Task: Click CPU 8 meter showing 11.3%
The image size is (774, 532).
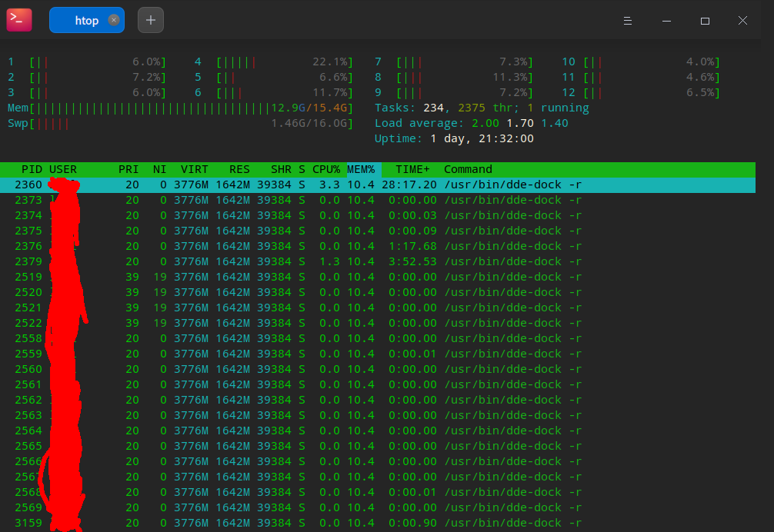Action: (454, 78)
